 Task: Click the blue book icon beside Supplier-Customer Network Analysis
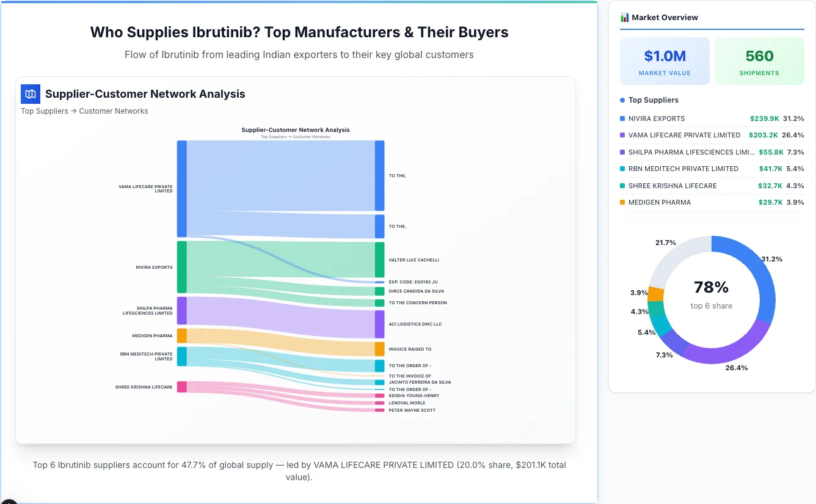[x=30, y=94]
